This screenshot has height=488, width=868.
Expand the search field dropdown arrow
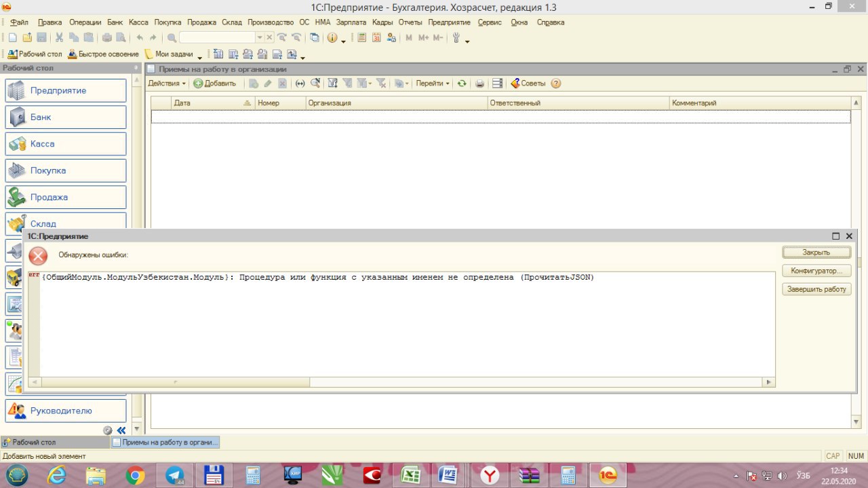260,38
